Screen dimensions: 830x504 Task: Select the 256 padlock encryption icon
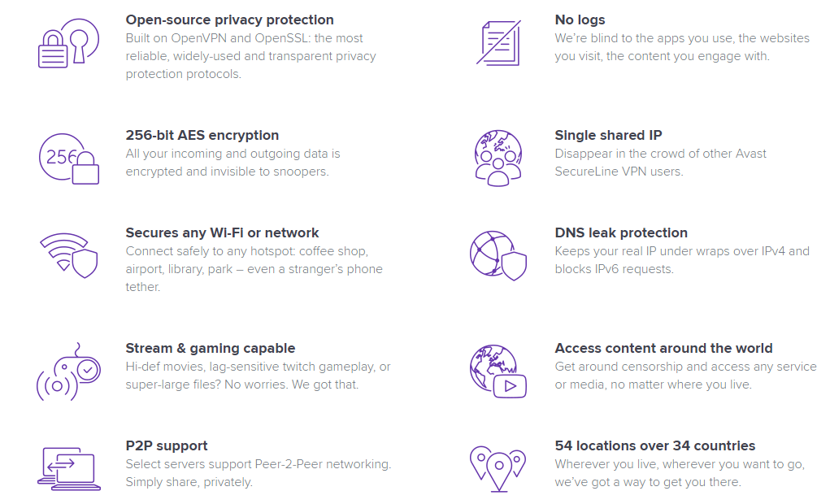click(x=69, y=159)
